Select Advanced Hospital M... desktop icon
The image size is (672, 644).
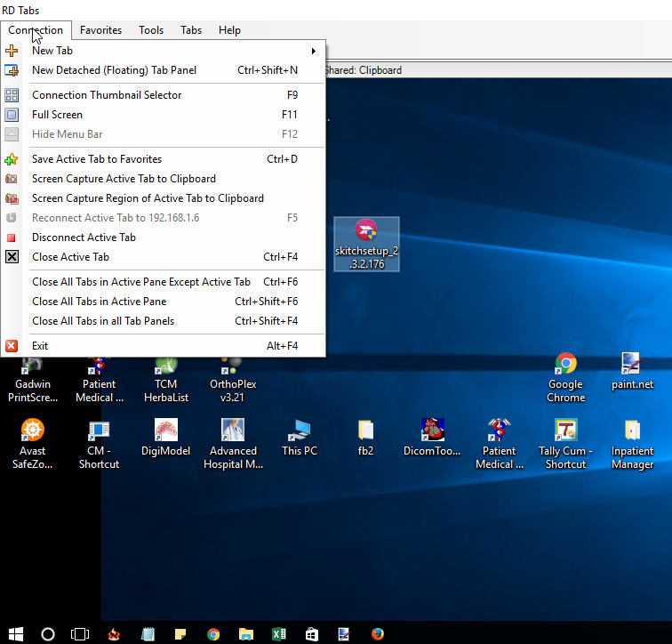pyautogui.click(x=233, y=444)
